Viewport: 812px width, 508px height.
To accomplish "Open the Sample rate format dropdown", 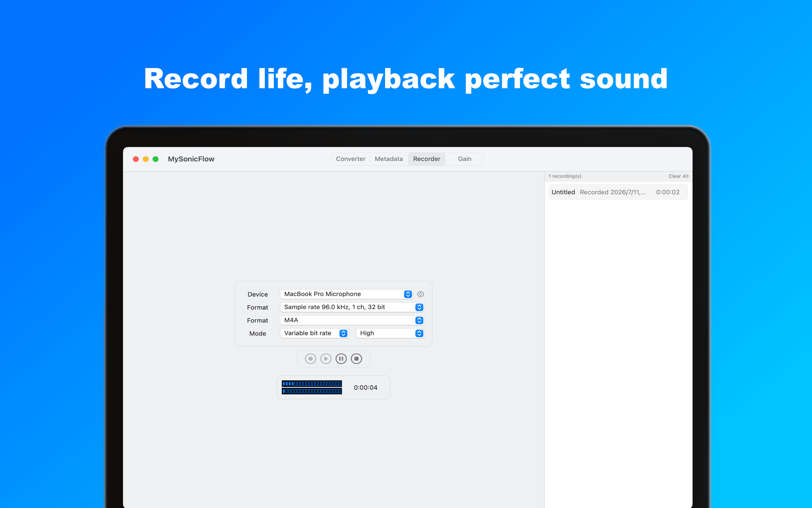I will pos(352,307).
